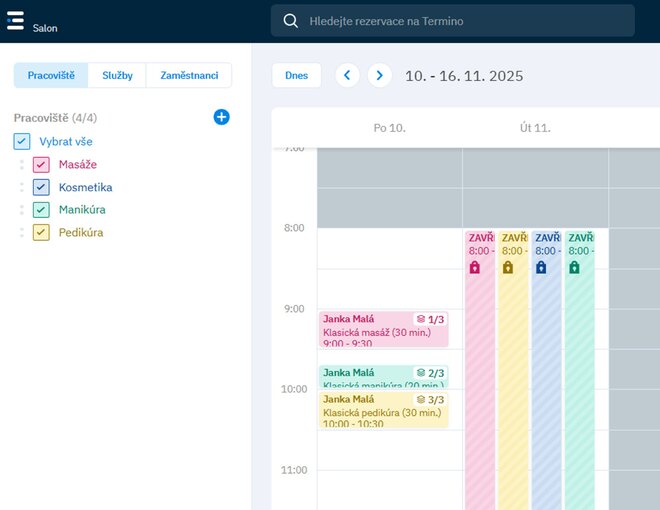Open the Termino hamburger menu icon

coord(15,21)
